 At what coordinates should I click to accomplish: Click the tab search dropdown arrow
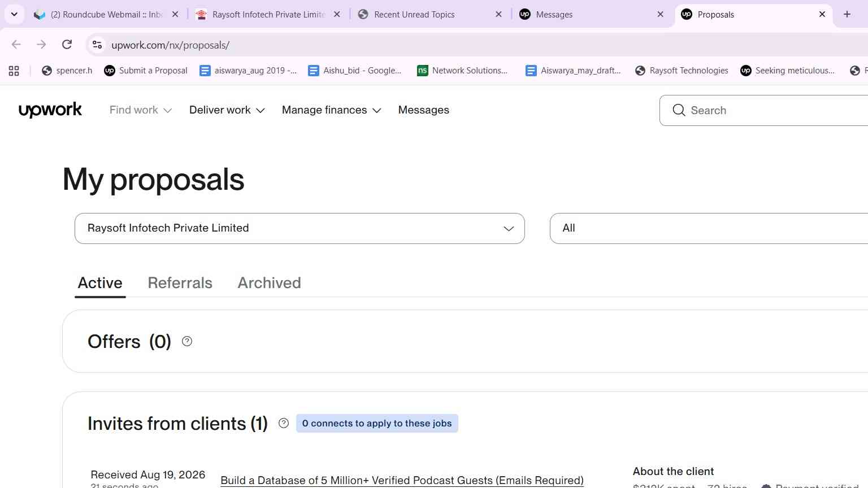[14, 14]
